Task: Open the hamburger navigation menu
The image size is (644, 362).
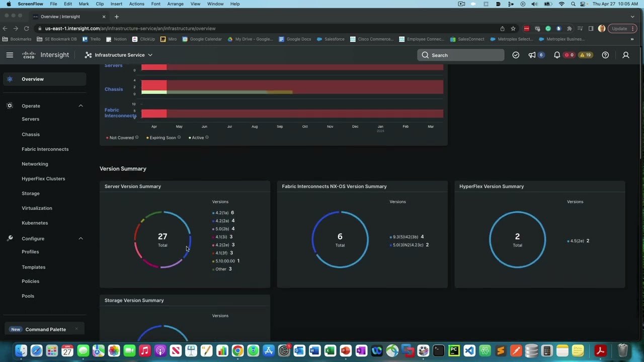Action: [10, 55]
